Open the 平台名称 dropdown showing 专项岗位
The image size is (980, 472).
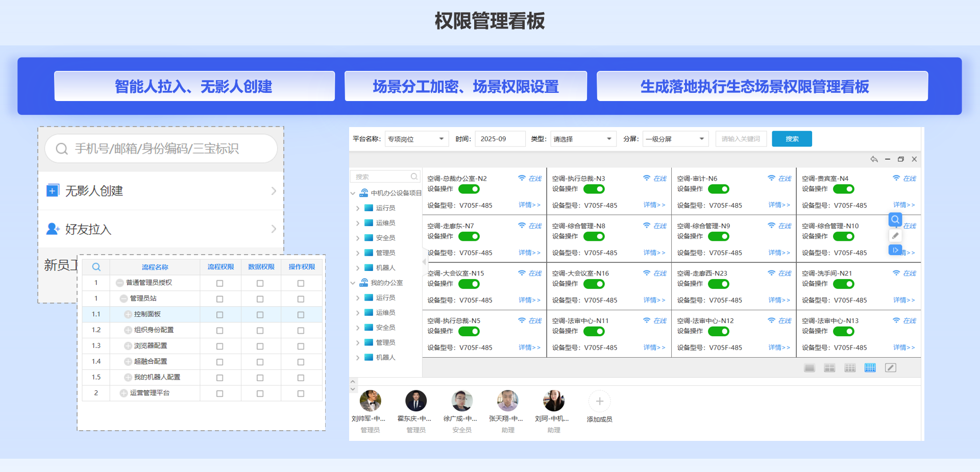(416, 139)
